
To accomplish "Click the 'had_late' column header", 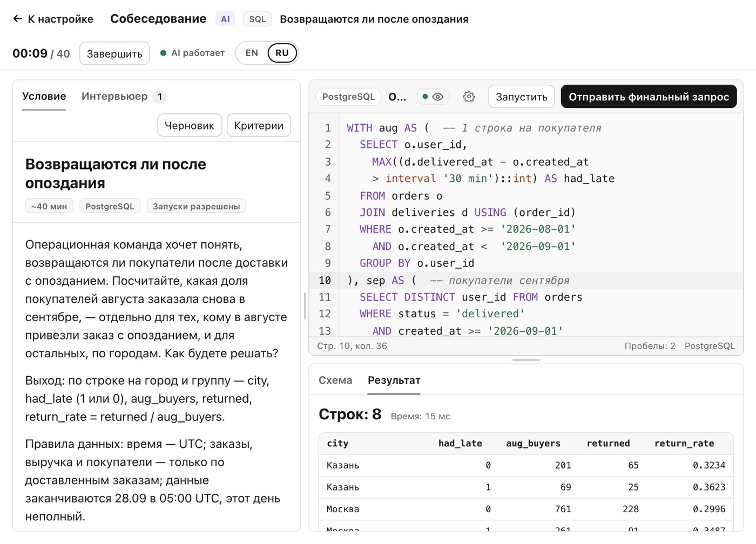I will click(x=460, y=443).
